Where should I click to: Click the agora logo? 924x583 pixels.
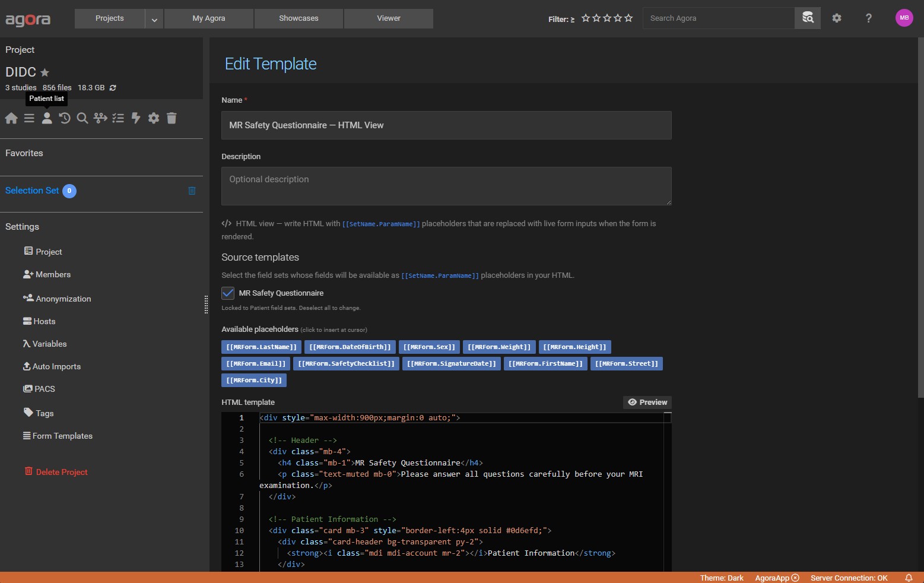tap(28, 20)
